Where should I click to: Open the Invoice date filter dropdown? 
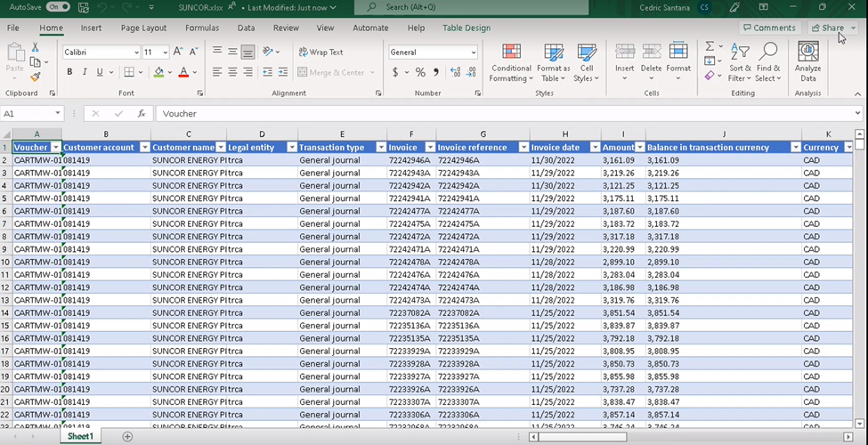pyautogui.click(x=595, y=147)
